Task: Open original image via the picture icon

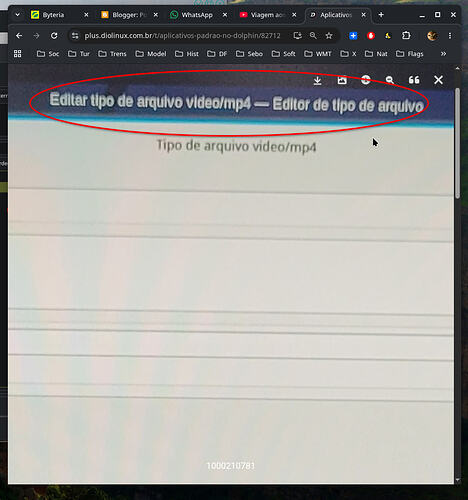Action: point(342,80)
